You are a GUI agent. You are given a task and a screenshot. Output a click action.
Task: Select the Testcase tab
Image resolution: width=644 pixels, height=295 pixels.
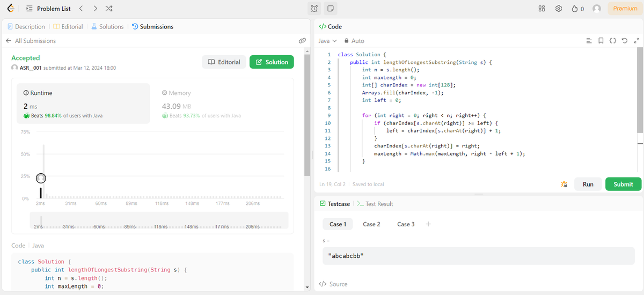pyautogui.click(x=334, y=204)
